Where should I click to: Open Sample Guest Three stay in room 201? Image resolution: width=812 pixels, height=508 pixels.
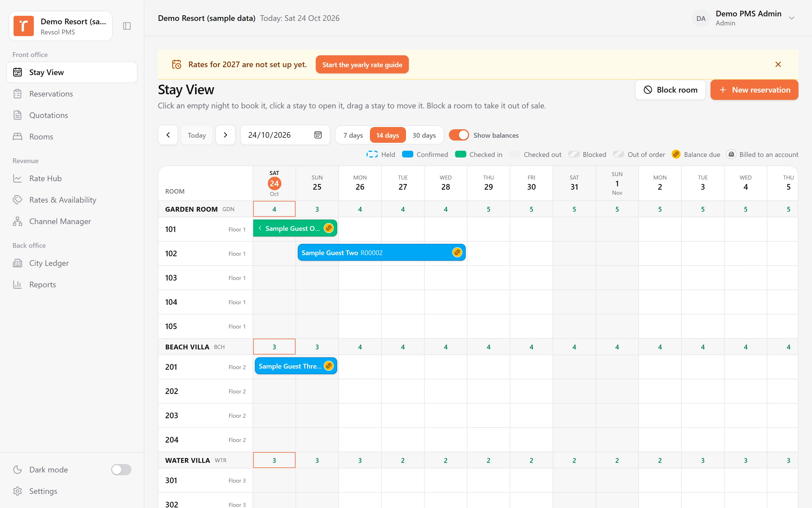296,366
